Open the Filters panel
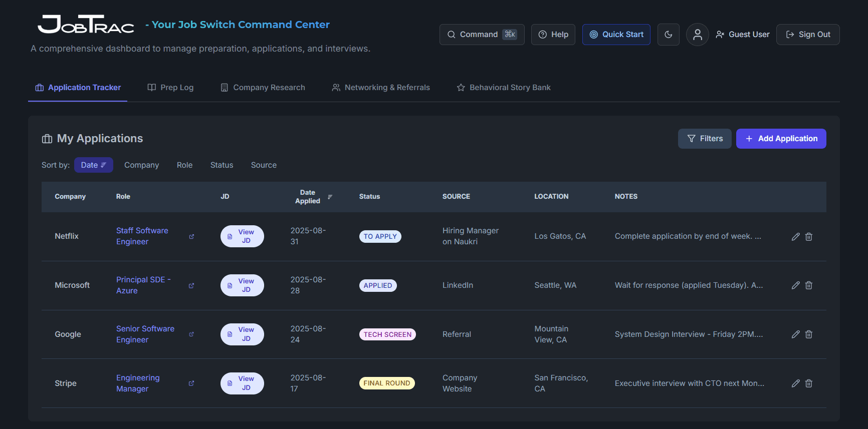The image size is (868, 429). [x=704, y=139]
